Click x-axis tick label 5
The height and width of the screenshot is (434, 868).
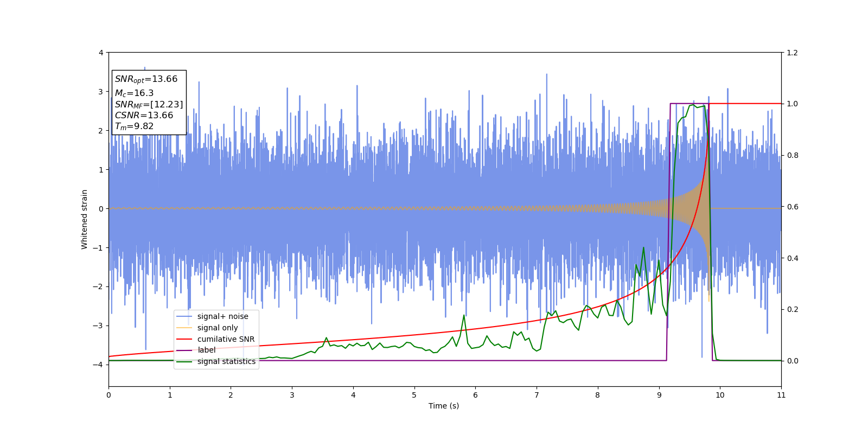414,395
